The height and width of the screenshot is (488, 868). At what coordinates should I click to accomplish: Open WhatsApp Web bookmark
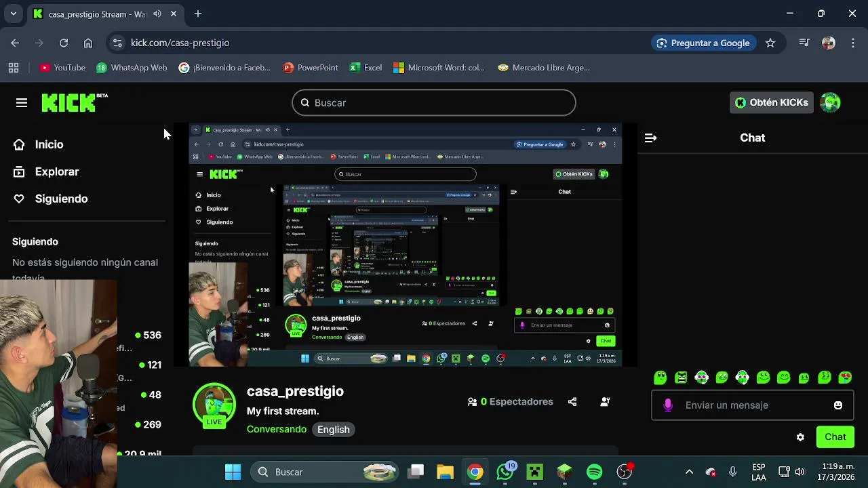(x=132, y=68)
